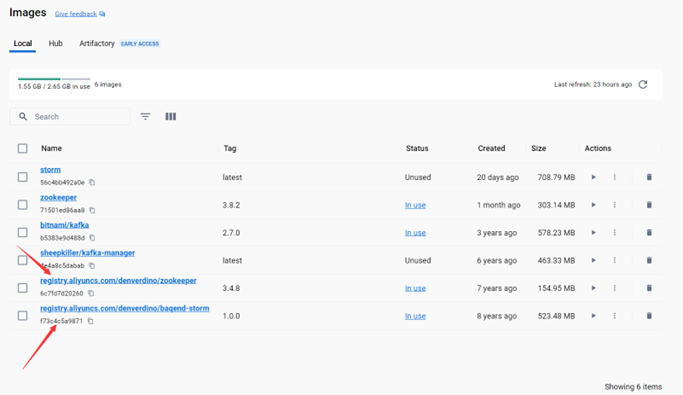This screenshot has height=395, width=683.
Task: Open the filter options icon
Action: click(145, 116)
